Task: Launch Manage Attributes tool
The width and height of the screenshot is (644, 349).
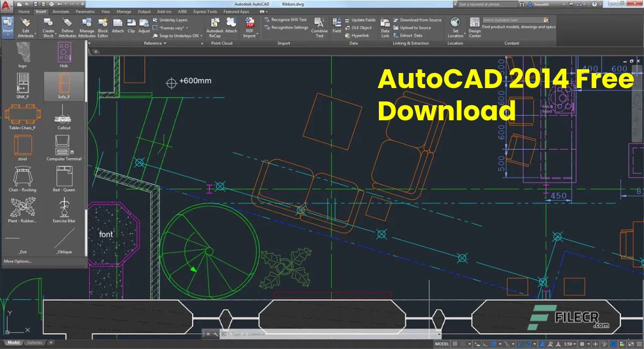Action: (86, 27)
